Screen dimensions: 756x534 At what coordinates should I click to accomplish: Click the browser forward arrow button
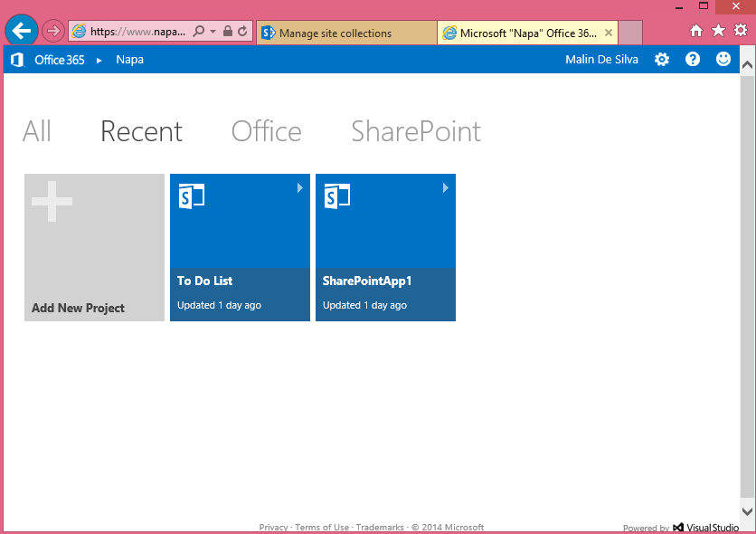[53, 32]
